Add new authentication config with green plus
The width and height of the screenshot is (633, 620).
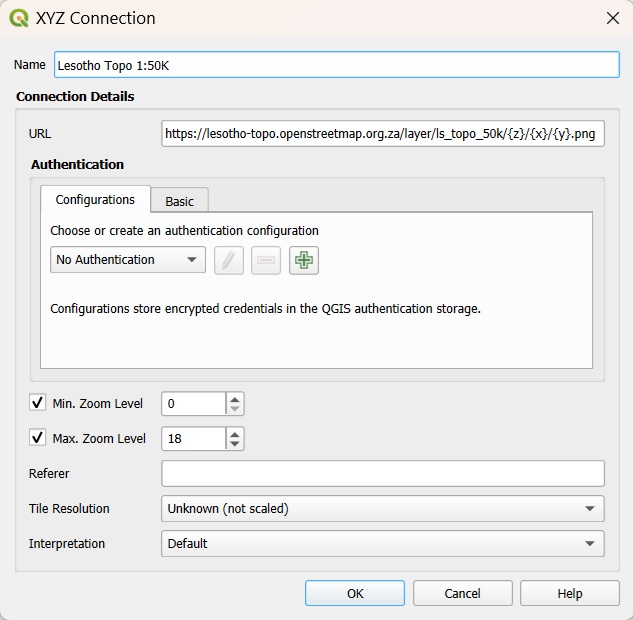click(304, 260)
